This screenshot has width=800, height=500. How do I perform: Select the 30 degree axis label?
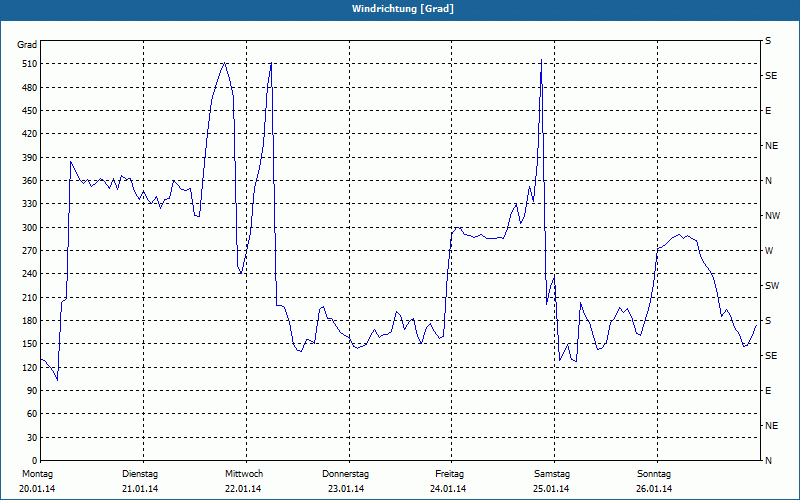point(32,437)
